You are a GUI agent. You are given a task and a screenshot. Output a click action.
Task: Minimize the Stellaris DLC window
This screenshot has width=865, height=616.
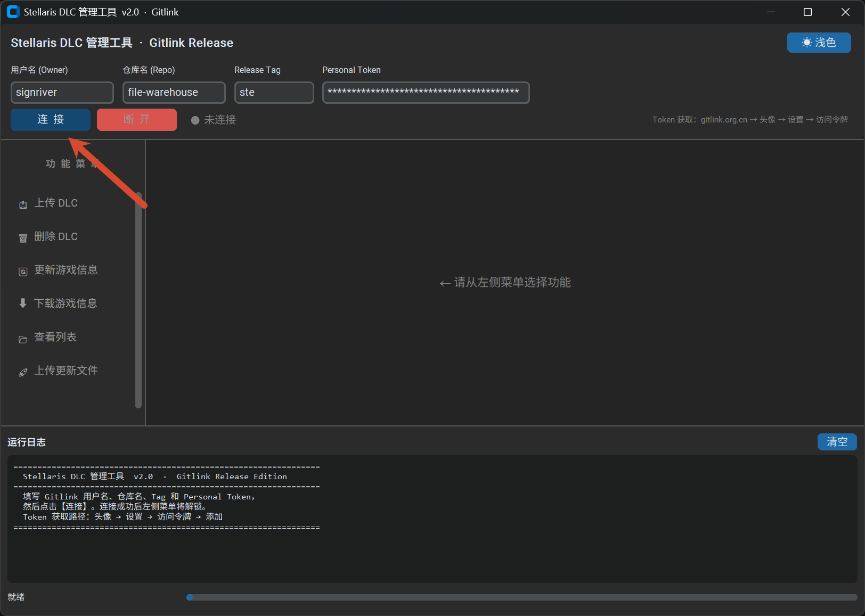pos(771,12)
